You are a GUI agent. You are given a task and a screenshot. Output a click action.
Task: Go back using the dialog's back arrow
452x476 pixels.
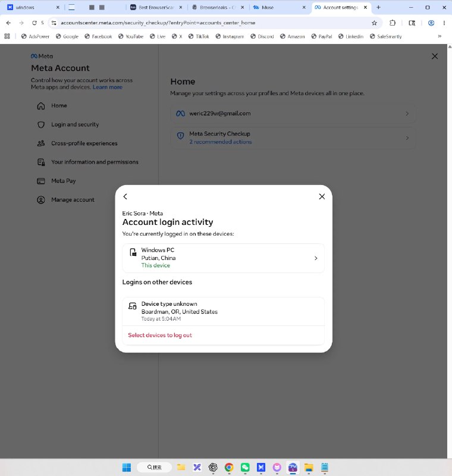[x=125, y=196]
